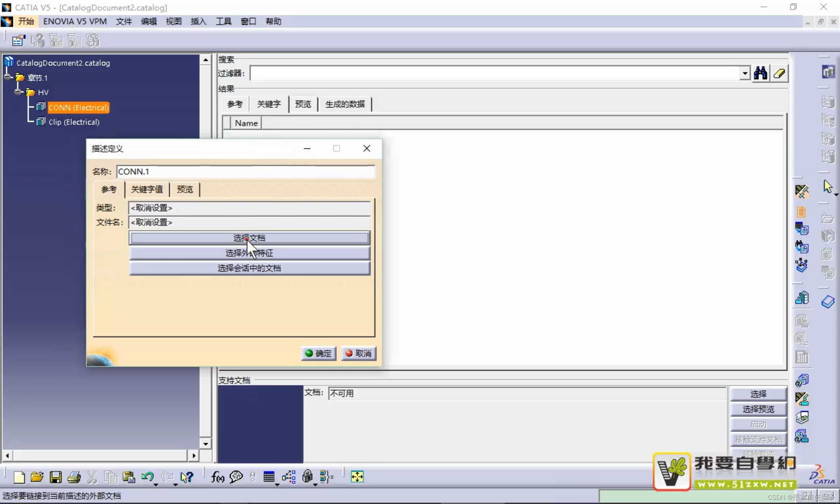
Task: Click the Design Table grid icon
Action: pyautogui.click(x=269, y=477)
